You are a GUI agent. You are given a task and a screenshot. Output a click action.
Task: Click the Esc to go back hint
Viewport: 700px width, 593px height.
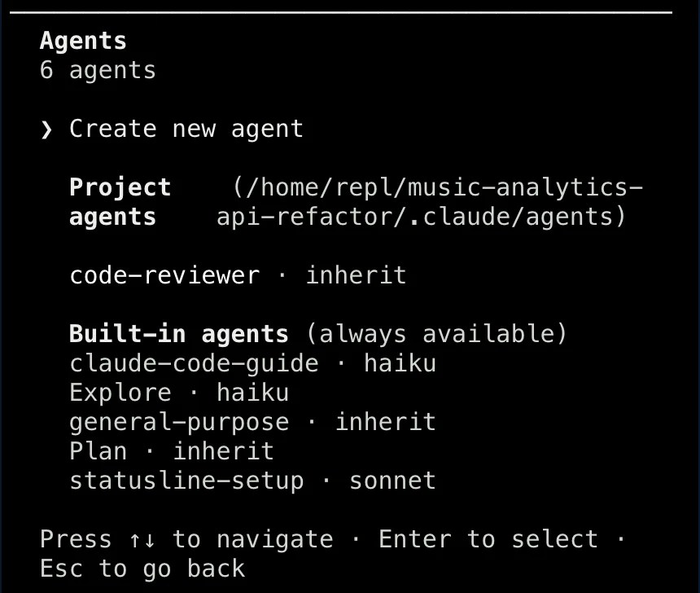click(142, 569)
